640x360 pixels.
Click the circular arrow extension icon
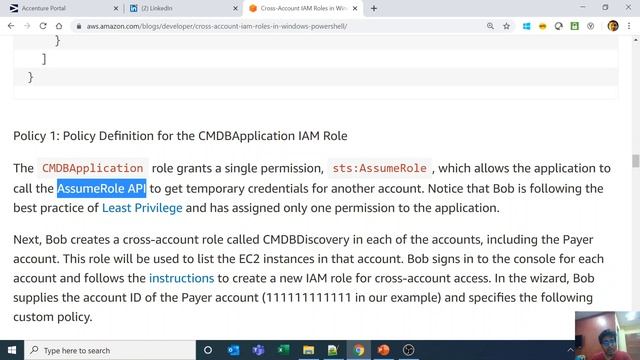coord(558,26)
